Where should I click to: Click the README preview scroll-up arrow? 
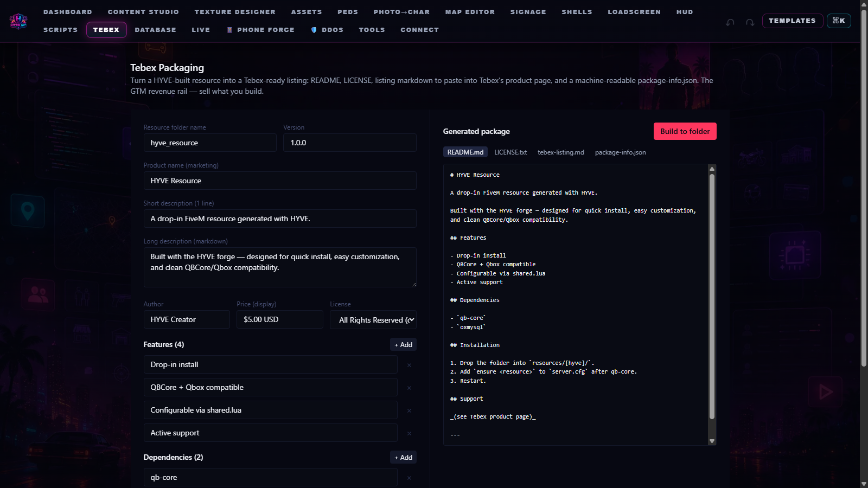(712, 169)
